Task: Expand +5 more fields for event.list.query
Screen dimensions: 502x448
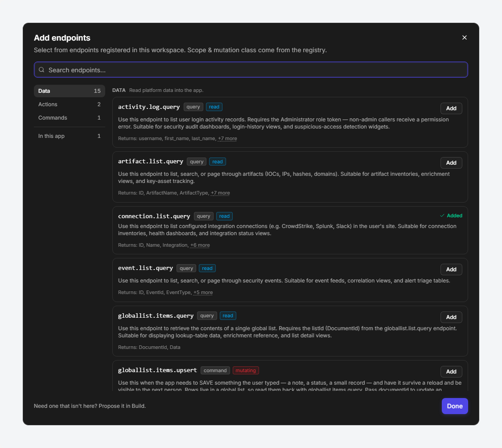Action: 203,293
